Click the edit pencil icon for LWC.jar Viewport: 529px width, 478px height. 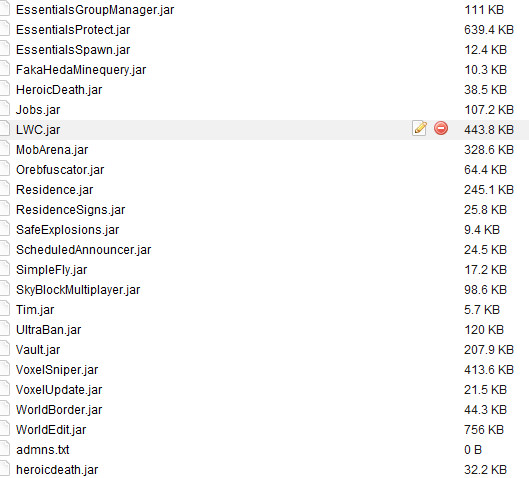tap(419, 129)
